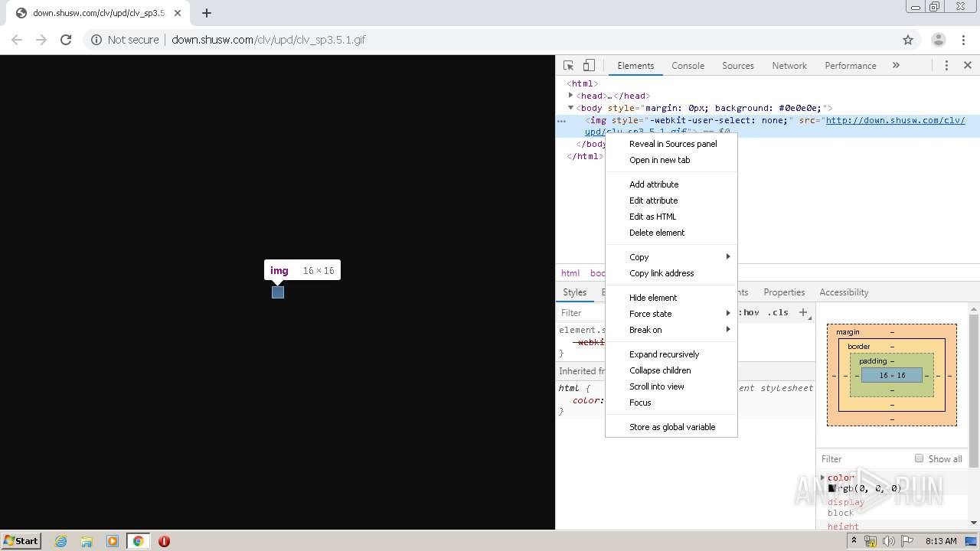Expand the color computed property
The image size is (980, 551).
823,478
